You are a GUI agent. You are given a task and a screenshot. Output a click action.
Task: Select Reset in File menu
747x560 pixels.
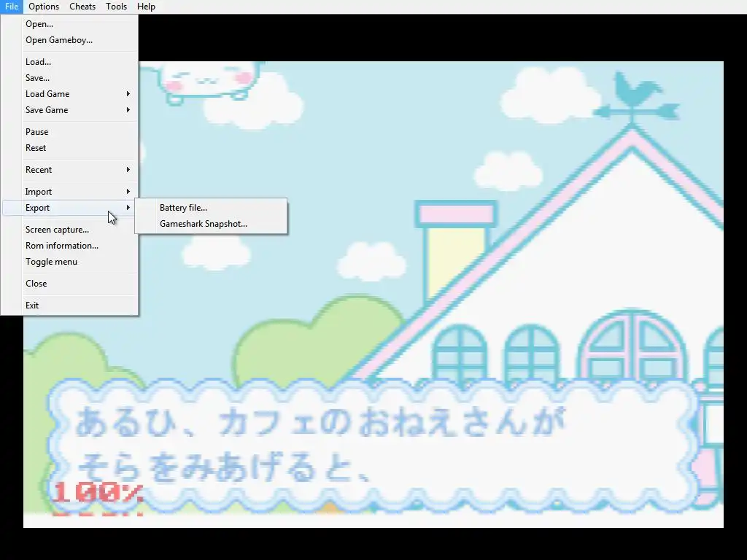click(x=69, y=148)
